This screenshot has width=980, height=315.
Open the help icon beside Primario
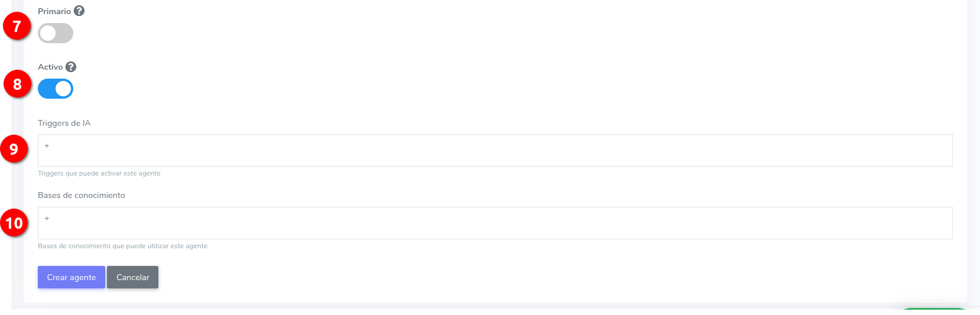tap(79, 11)
